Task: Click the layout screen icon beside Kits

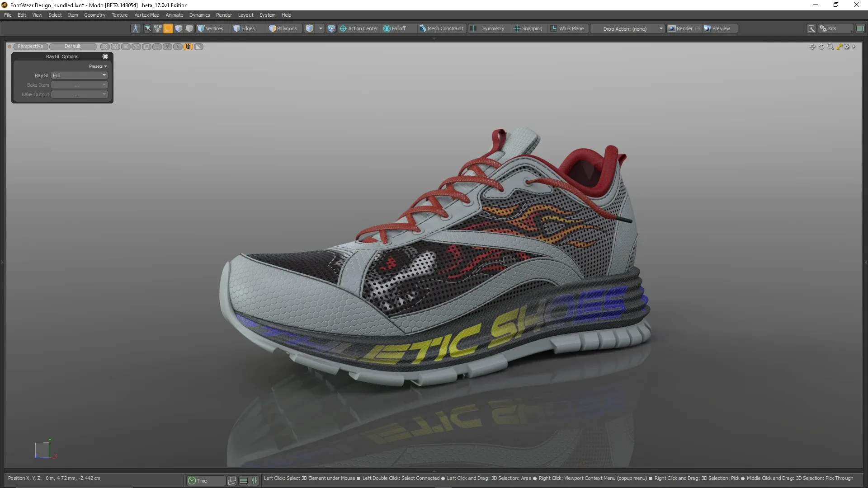Action: [860, 28]
